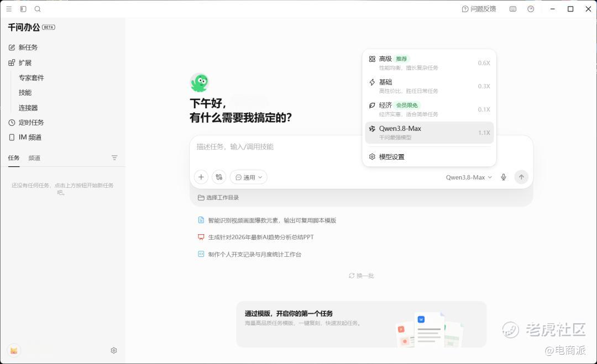Click the 新任务 pencil icon

(x=12, y=47)
